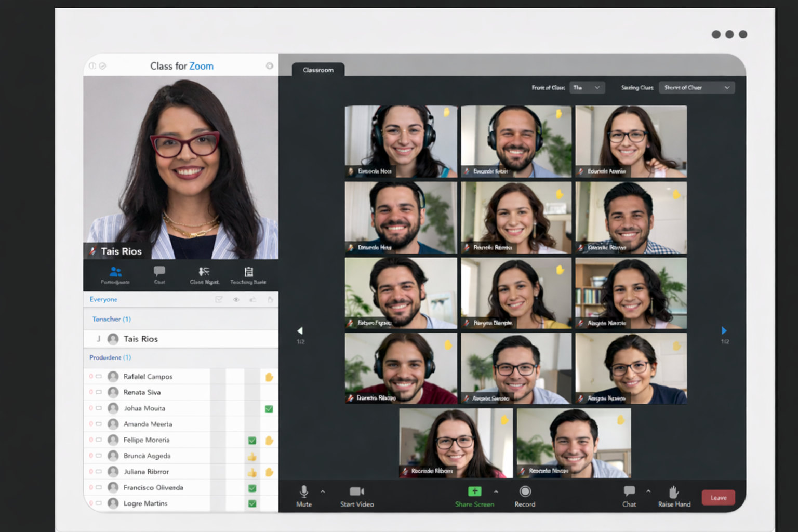Raise your hand using the hand icon
Screen dimensions: 798x532
[x=674, y=491]
